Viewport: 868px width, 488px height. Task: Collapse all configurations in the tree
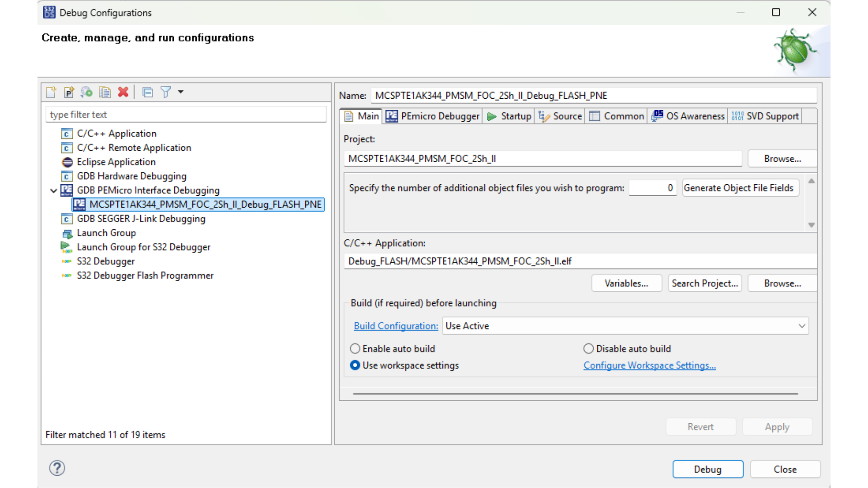tap(147, 92)
